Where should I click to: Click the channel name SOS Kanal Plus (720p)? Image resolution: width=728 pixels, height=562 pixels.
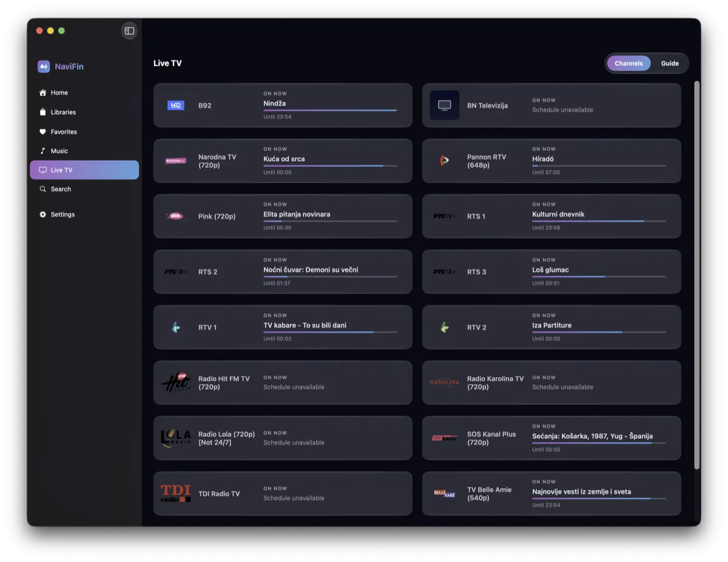pyautogui.click(x=491, y=438)
